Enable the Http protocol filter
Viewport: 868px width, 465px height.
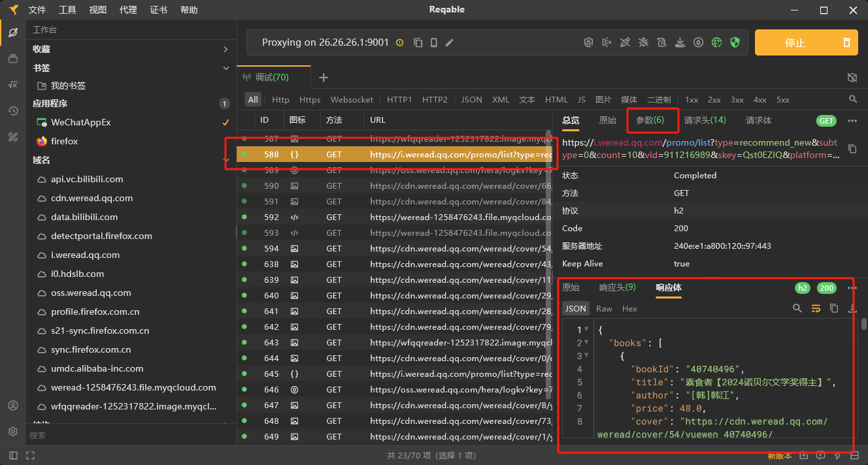click(280, 99)
